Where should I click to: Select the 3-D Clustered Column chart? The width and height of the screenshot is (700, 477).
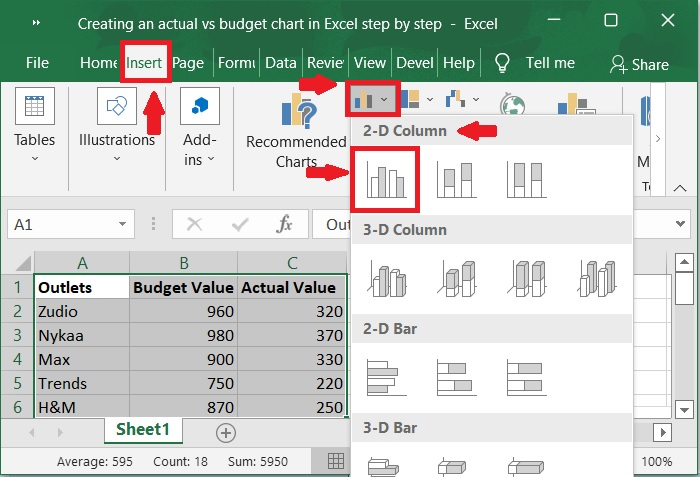tap(386, 278)
